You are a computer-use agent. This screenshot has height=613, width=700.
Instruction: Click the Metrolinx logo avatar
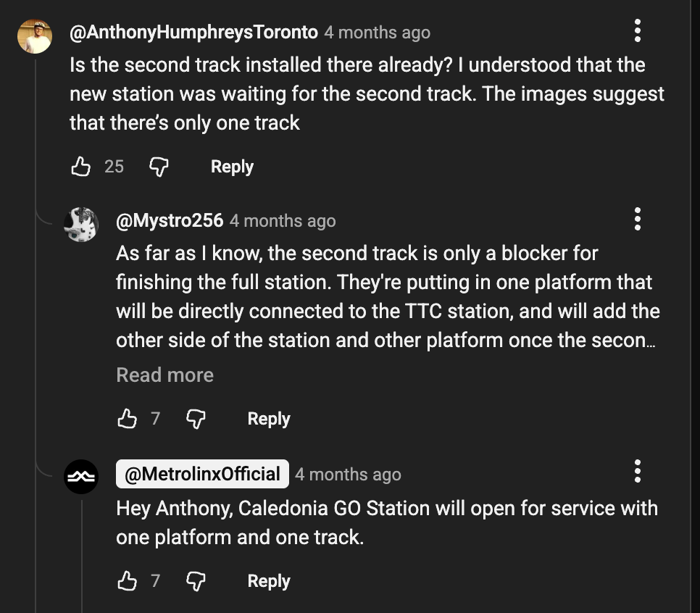click(81, 476)
